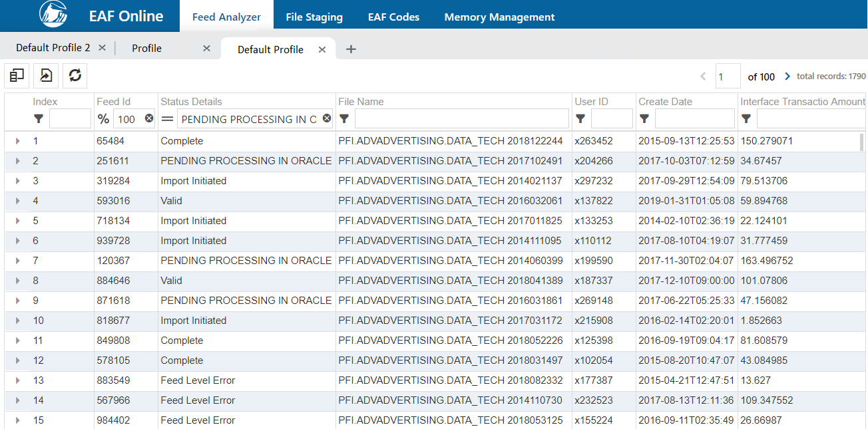The height and width of the screenshot is (429, 868).
Task: Expand row 3 with Feed Id 319284
Action: (x=17, y=181)
